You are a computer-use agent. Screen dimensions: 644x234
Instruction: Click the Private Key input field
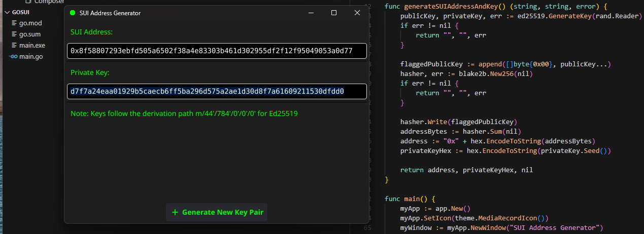point(217,91)
